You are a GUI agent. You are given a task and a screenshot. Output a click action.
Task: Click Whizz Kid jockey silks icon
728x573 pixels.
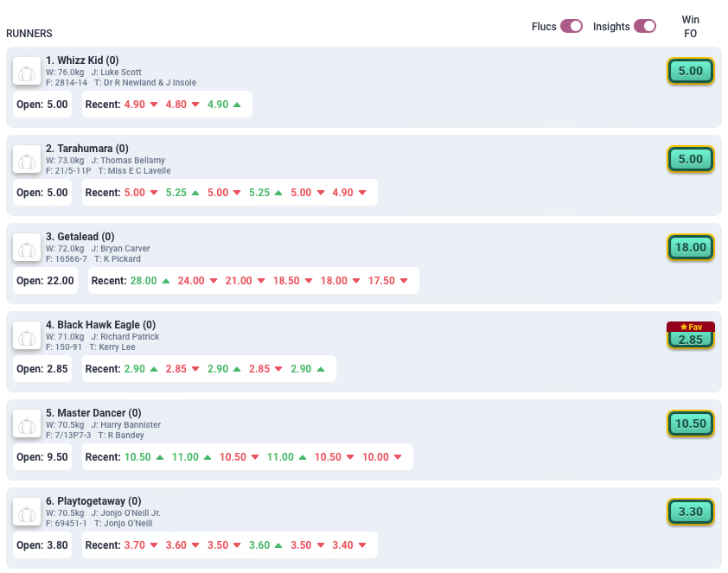point(27,71)
